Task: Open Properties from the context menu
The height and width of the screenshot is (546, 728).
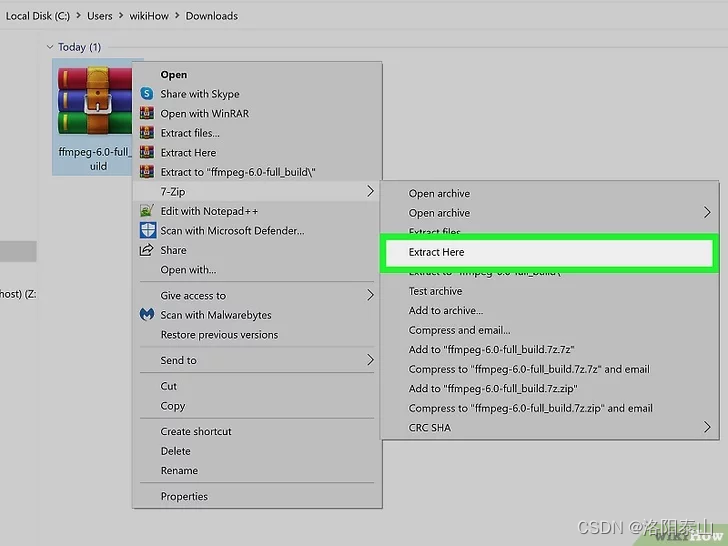Action: pos(257,496)
